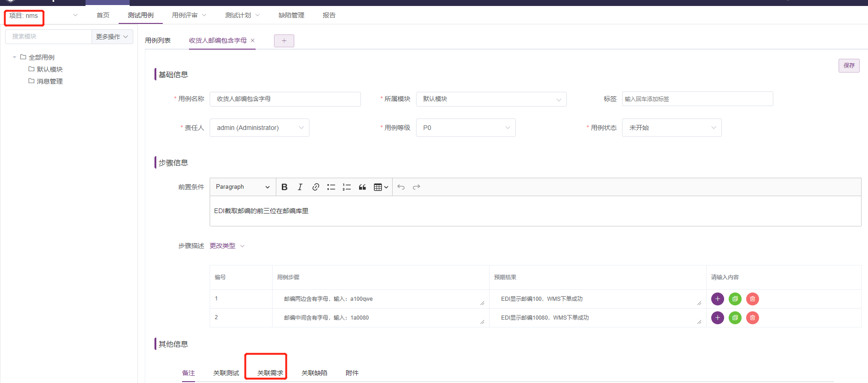Toggle bold formatting in precondition editor

tap(285, 187)
